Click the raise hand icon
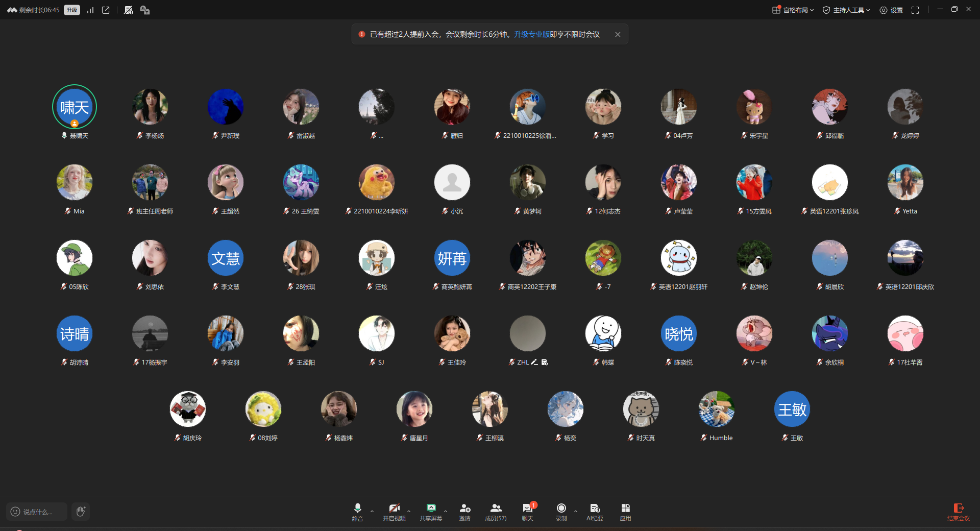Image resolution: width=980 pixels, height=531 pixels. (81, 511)
